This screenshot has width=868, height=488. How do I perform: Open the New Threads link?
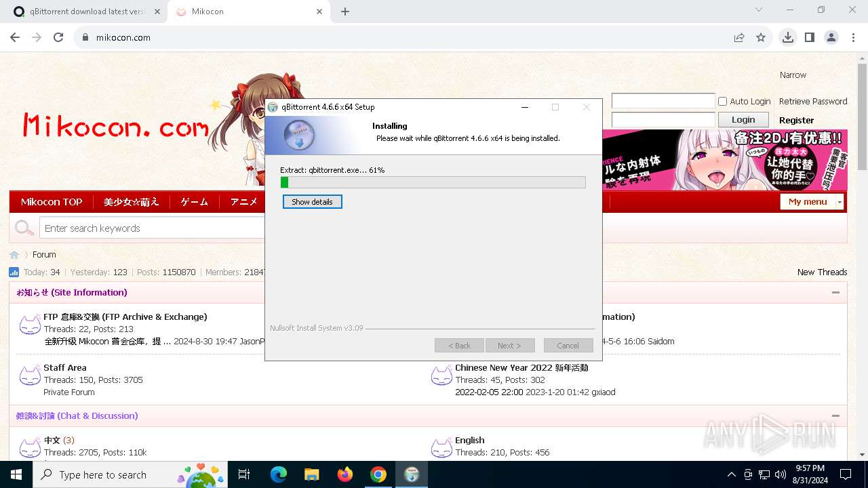[x=822, y=272]
